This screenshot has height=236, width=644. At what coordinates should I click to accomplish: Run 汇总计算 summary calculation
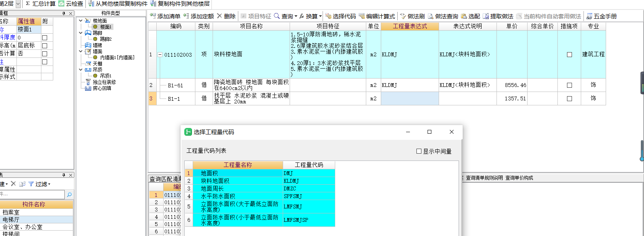pyautogui.click(x=40, y=3)
